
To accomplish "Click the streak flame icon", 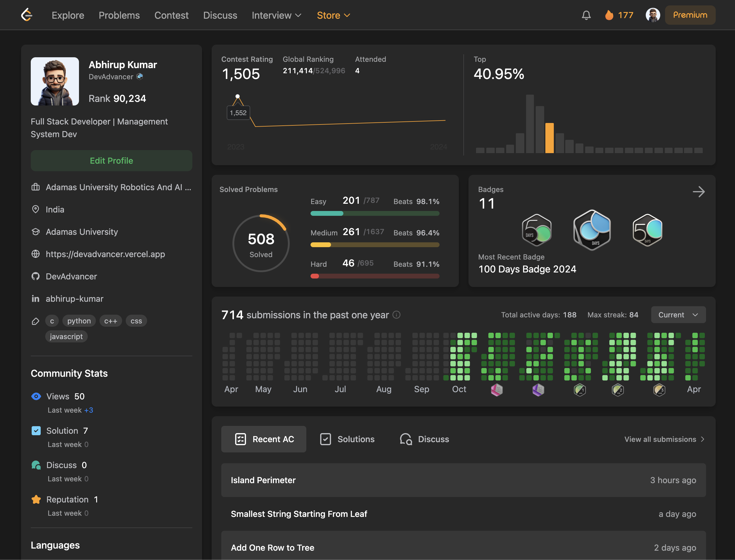I will (x=609, y=15).
